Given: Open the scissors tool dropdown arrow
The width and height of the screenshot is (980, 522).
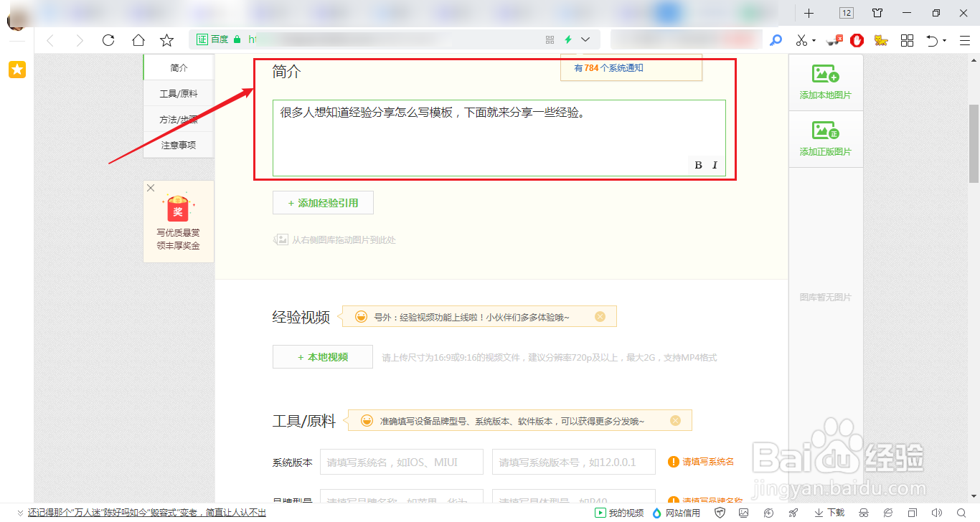Looking at the screenshot, I should point(814,40).
